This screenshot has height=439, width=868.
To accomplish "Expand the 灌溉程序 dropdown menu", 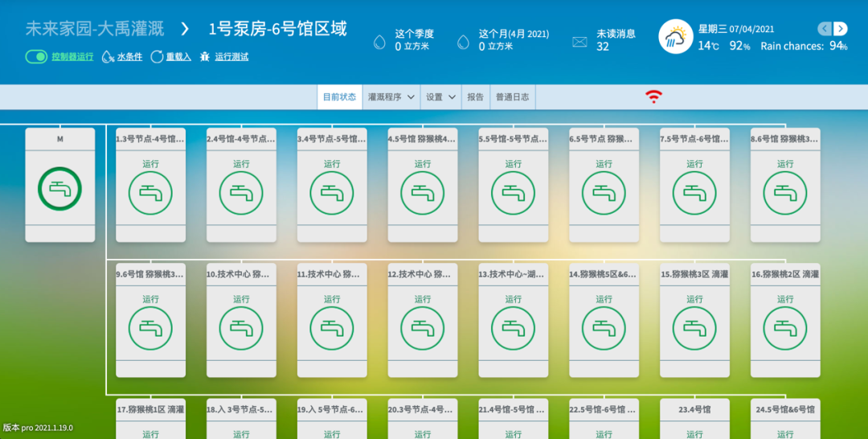I will [x=391, y=96].
